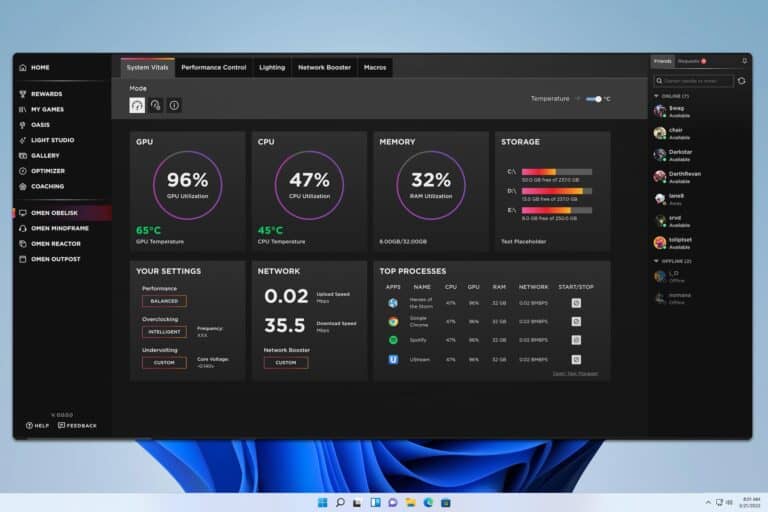Switch to the friend Requests tab

coord(690,61)
